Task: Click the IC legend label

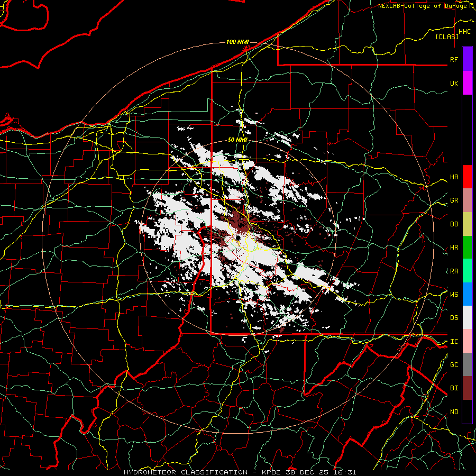Action: coord(454,342)
